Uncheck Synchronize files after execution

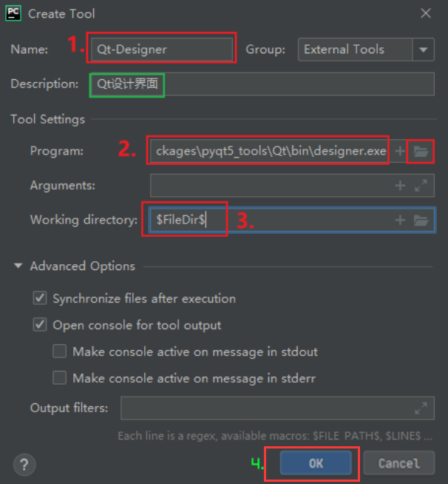point(40,298)
